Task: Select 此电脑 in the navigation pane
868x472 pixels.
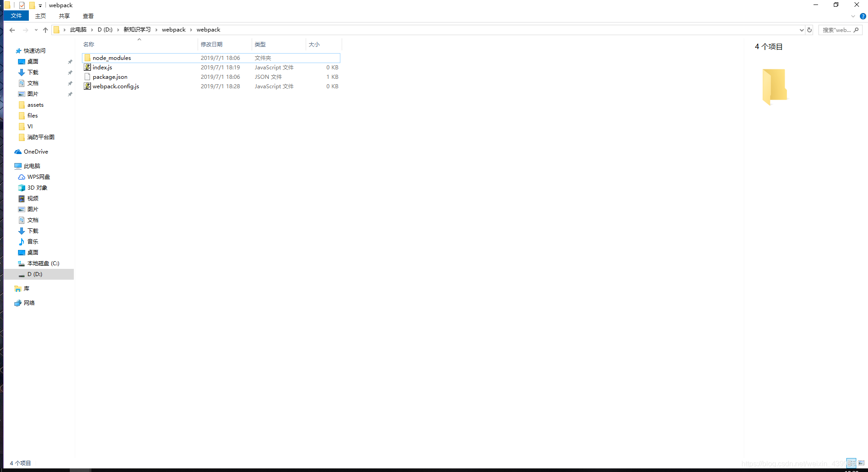Action: (32, 166)
